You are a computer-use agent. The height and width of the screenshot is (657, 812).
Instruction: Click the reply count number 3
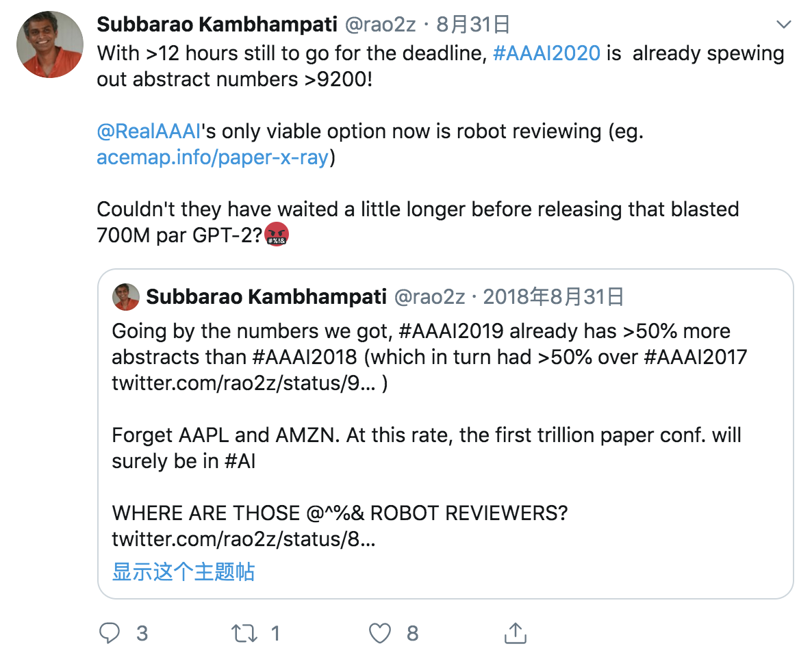(x=142, y=633)
